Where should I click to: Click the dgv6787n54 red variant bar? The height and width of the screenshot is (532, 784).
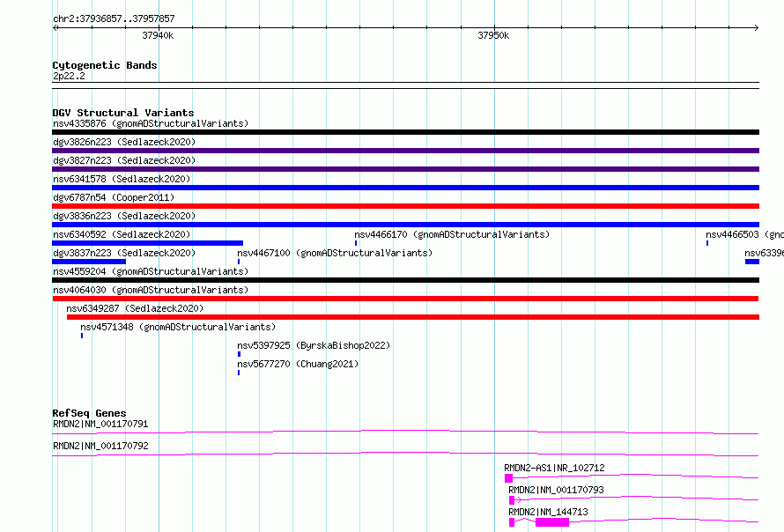[405, 206]
